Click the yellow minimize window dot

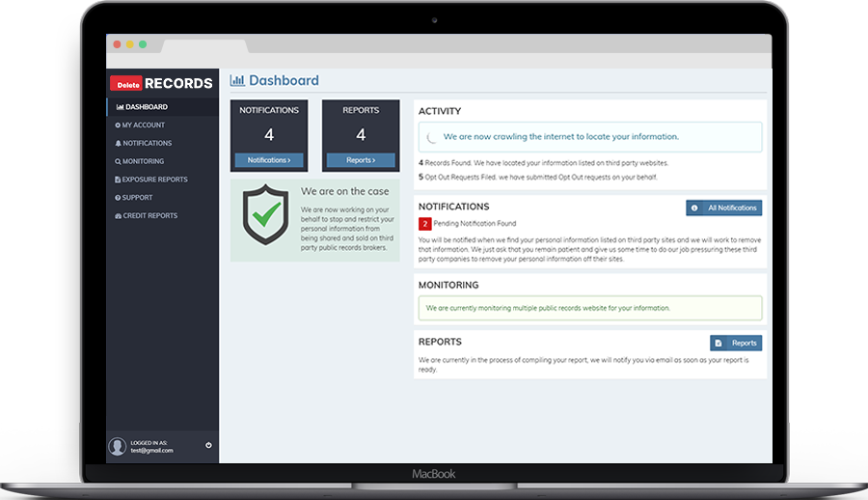(x=129, y=44)
